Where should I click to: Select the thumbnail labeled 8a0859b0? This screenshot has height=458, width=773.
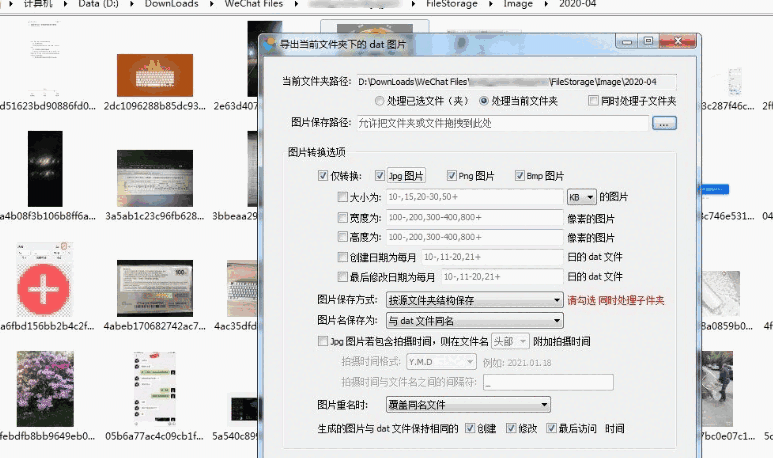click(721, 293)
